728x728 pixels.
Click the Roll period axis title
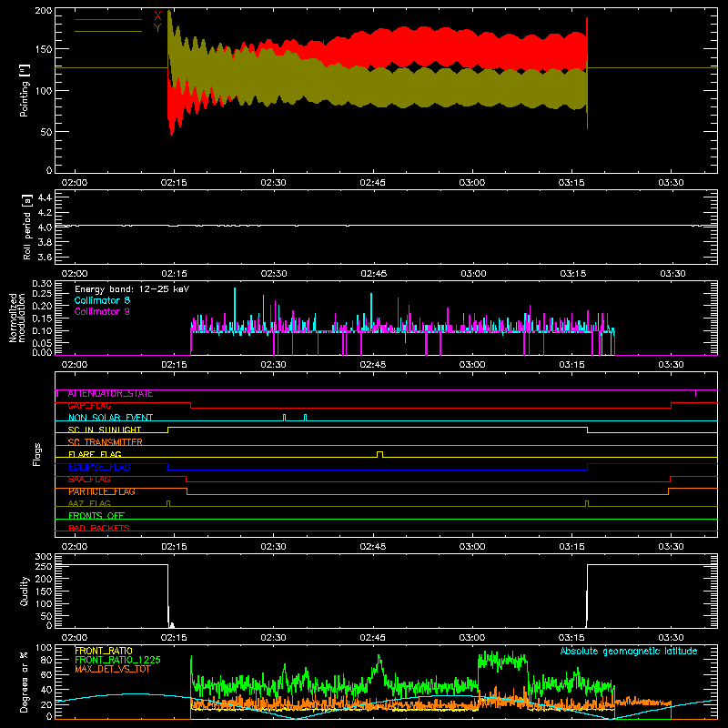coord(26,227)
